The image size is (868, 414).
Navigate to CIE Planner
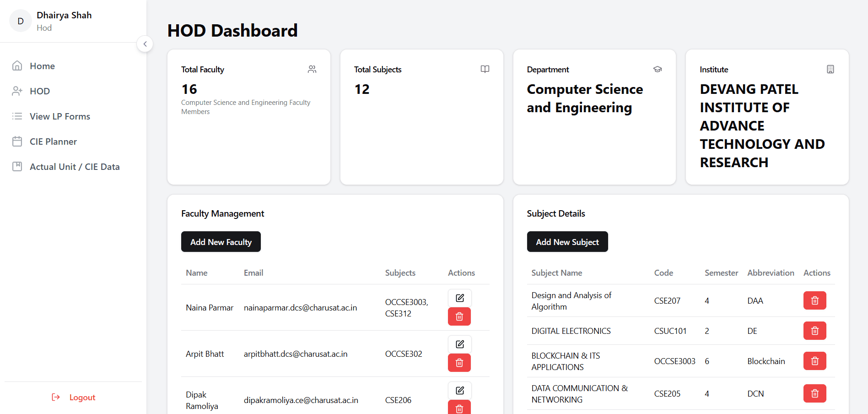[x=53, y=142]
